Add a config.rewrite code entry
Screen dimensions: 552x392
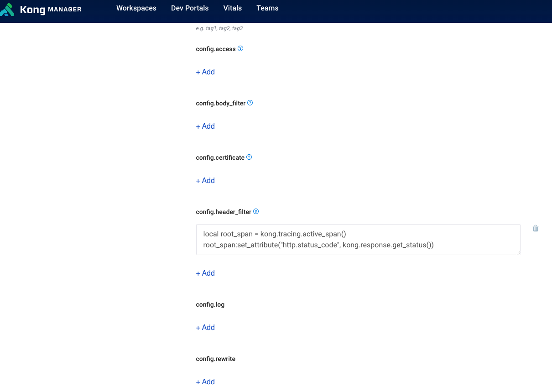pos(205,382)
